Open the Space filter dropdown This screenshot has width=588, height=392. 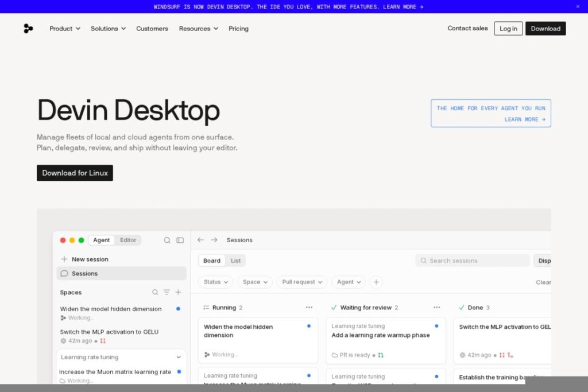pyautogui.click(x=255, y=282)
